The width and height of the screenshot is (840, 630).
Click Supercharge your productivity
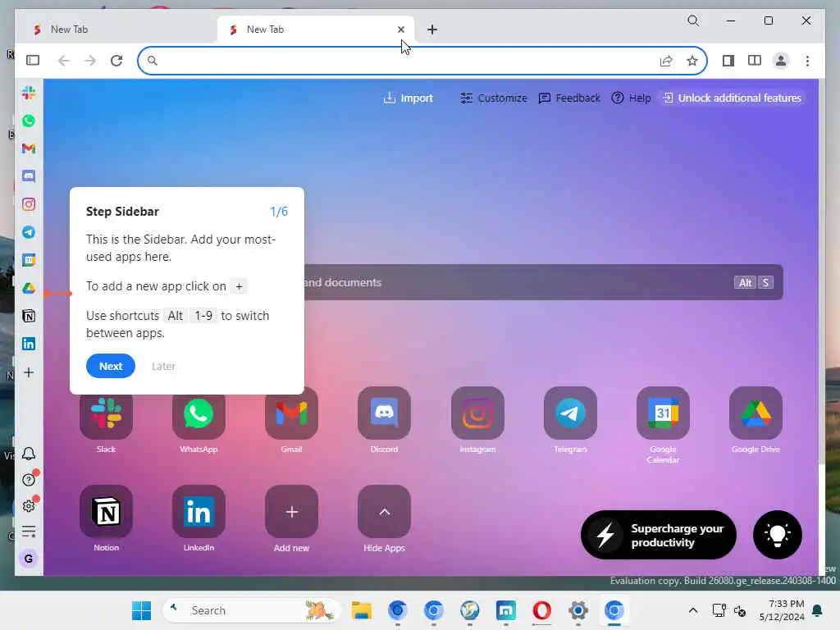(x=659, y=535)
